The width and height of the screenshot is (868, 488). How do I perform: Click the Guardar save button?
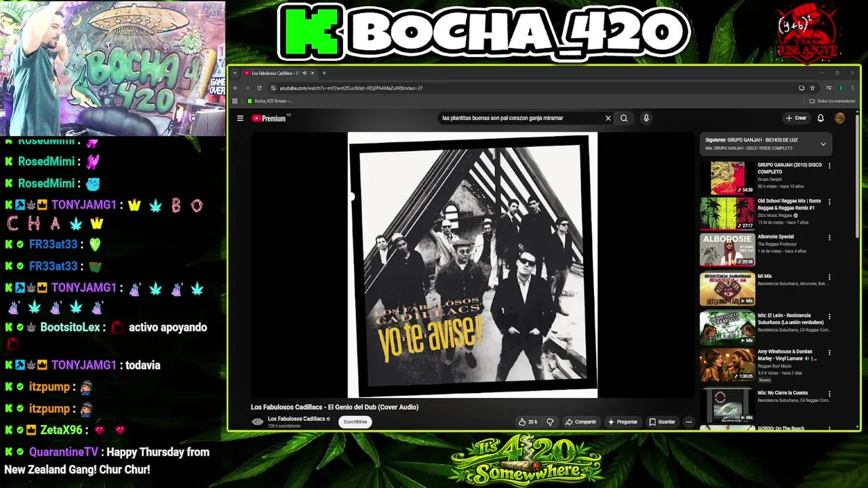tap(663, 422)
